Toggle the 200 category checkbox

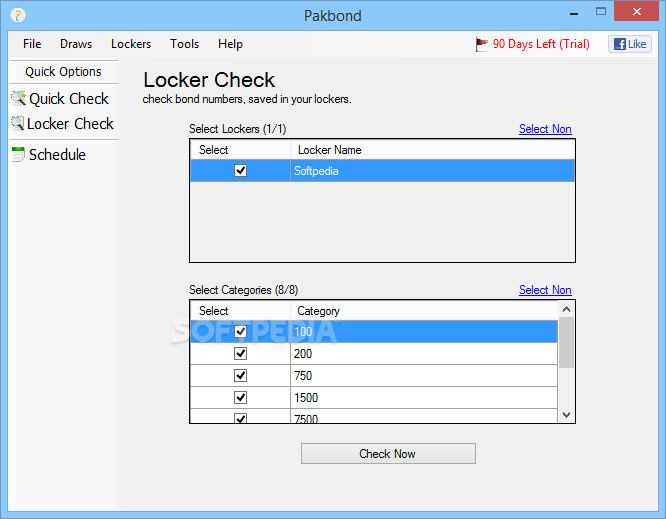click(240, 353)
